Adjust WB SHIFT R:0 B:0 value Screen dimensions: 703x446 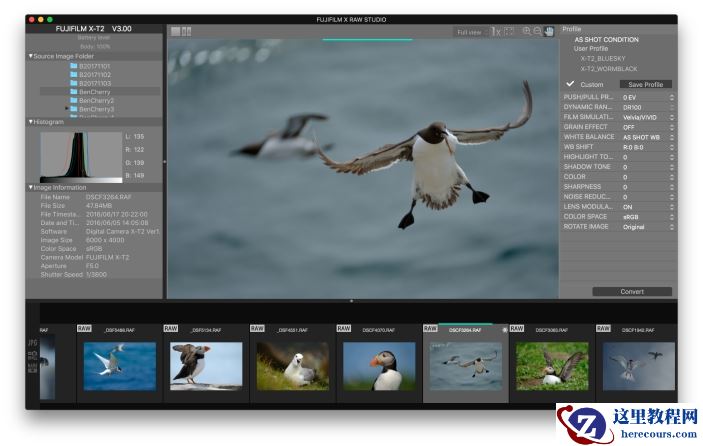click(647, 147)
